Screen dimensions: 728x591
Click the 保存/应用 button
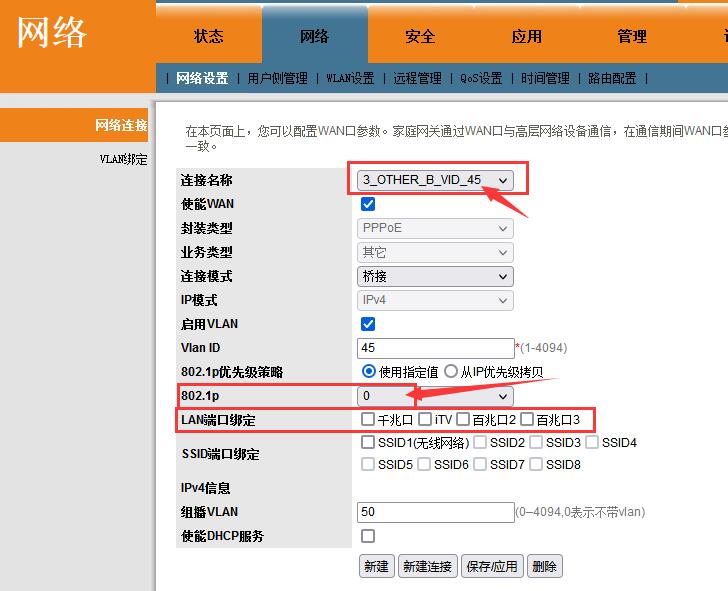491,566
